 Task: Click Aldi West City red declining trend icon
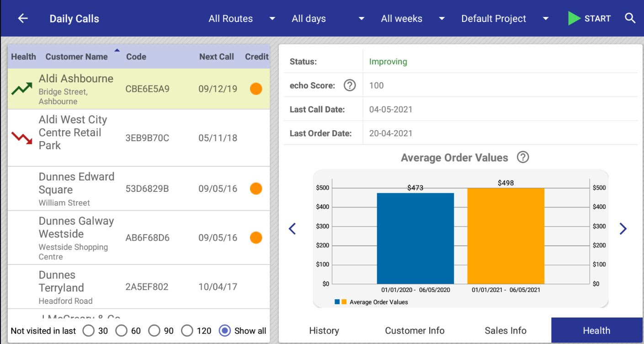pos(21,138)
